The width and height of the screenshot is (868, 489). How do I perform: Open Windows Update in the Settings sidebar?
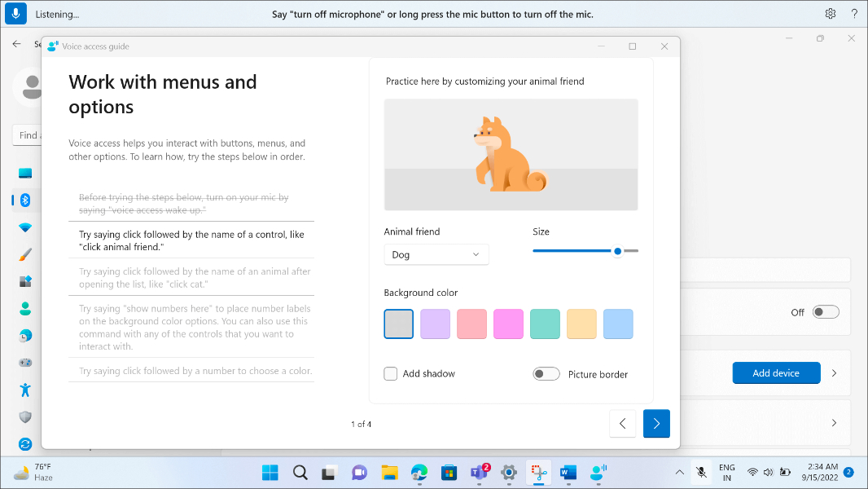click(24, 444)
